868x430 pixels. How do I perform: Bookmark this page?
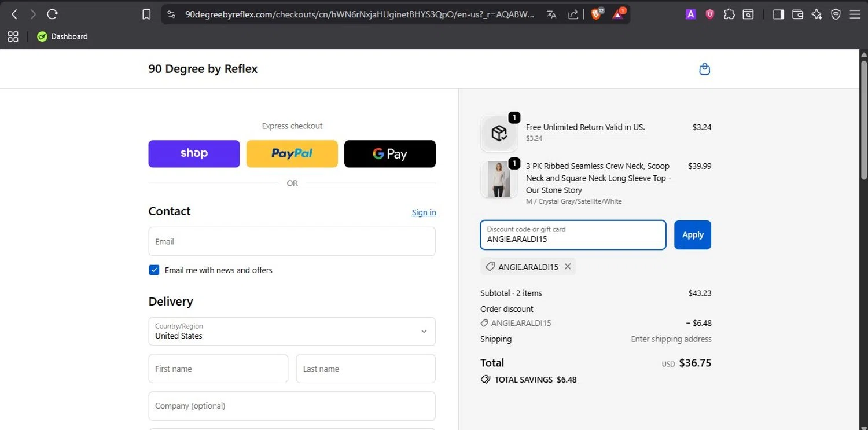point(146,14)
